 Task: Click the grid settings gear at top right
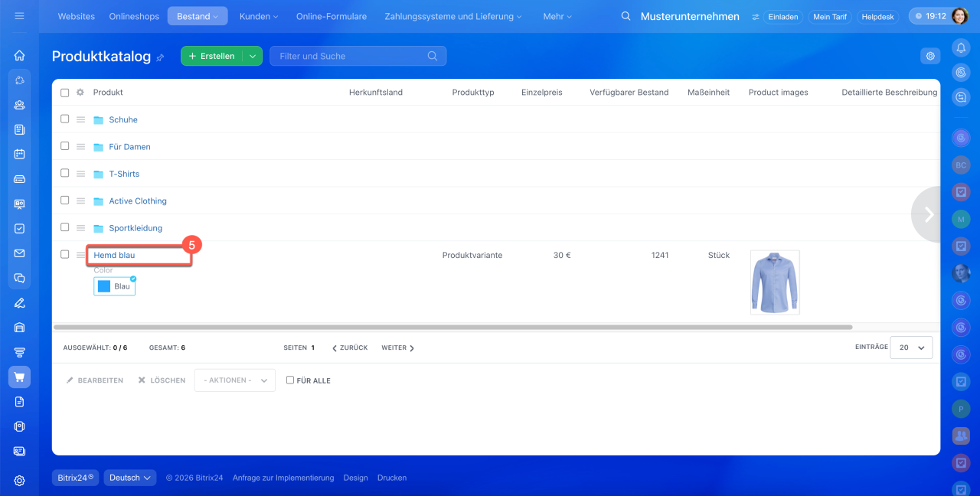pos(930,56)
